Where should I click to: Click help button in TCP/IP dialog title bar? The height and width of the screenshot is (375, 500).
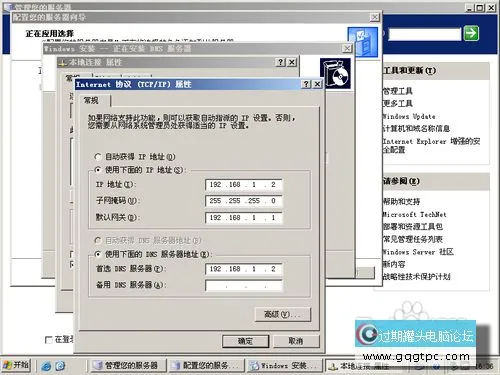point(306,84)
